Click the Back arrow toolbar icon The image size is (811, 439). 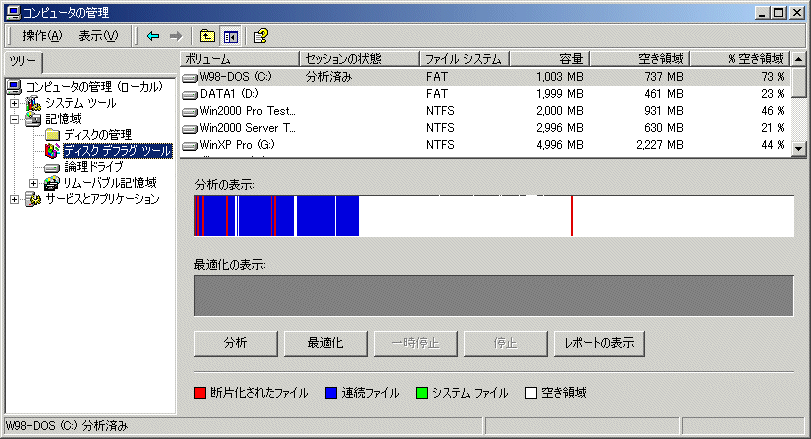[x=153, y=36]
